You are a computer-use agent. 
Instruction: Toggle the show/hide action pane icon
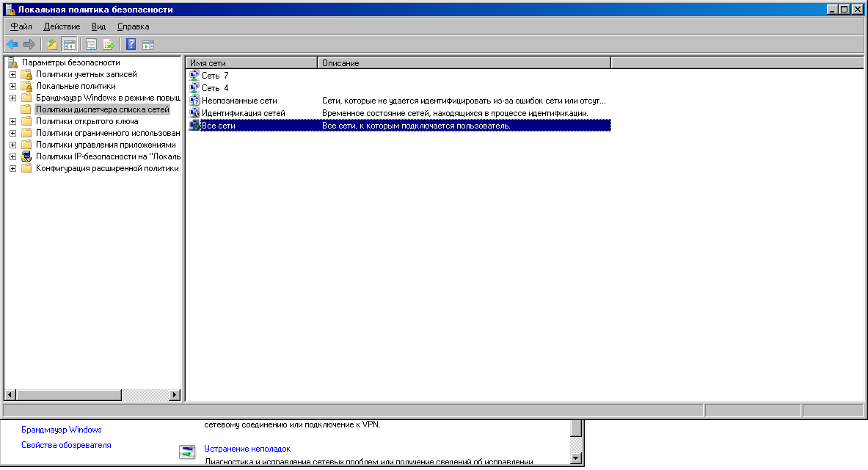pyautogui.click(x=148, y=44)
